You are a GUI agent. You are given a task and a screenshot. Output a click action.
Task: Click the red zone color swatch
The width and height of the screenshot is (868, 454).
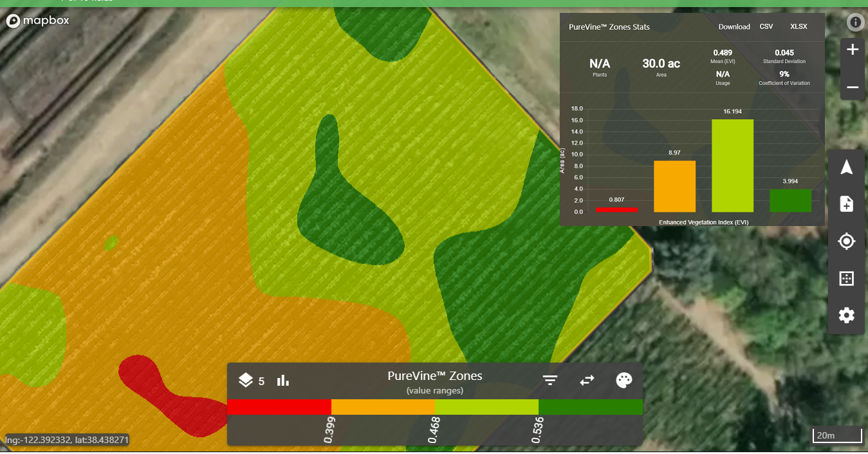(279, 406)
